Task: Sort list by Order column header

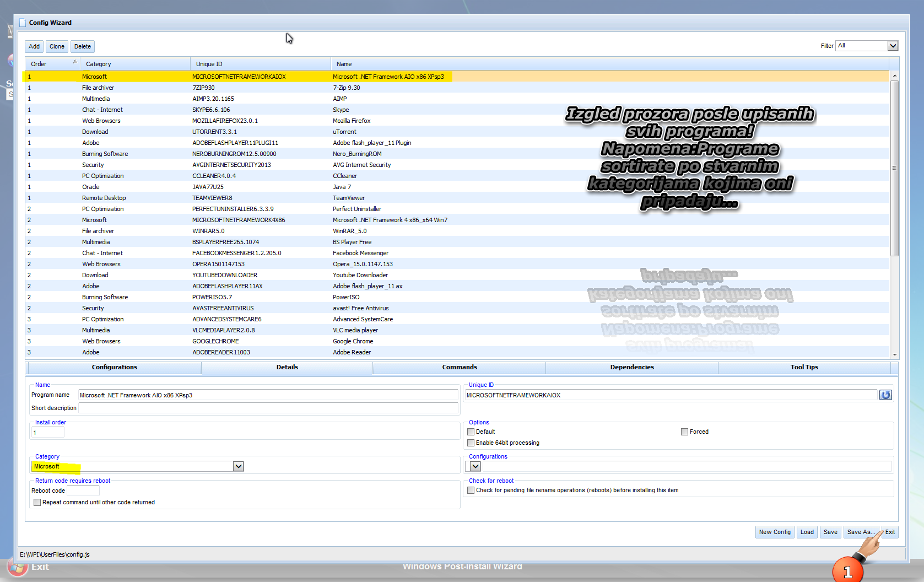Action: tap(52, 64)
